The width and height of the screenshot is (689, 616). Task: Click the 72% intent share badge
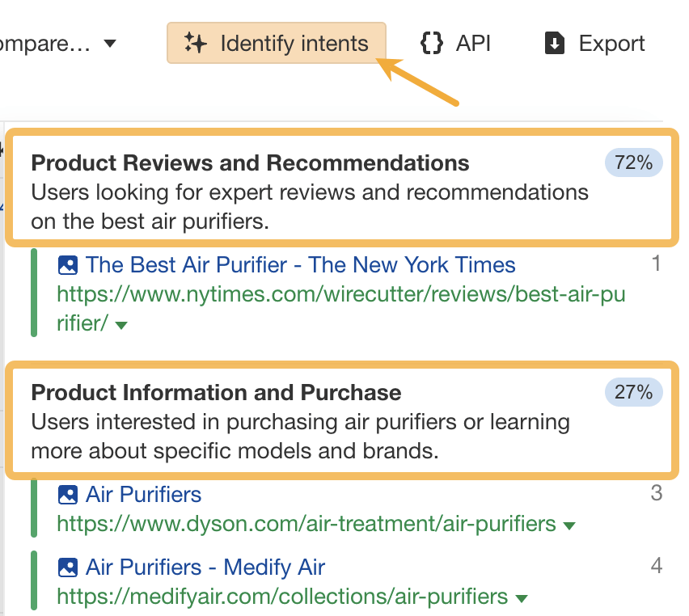coord(633,162)
